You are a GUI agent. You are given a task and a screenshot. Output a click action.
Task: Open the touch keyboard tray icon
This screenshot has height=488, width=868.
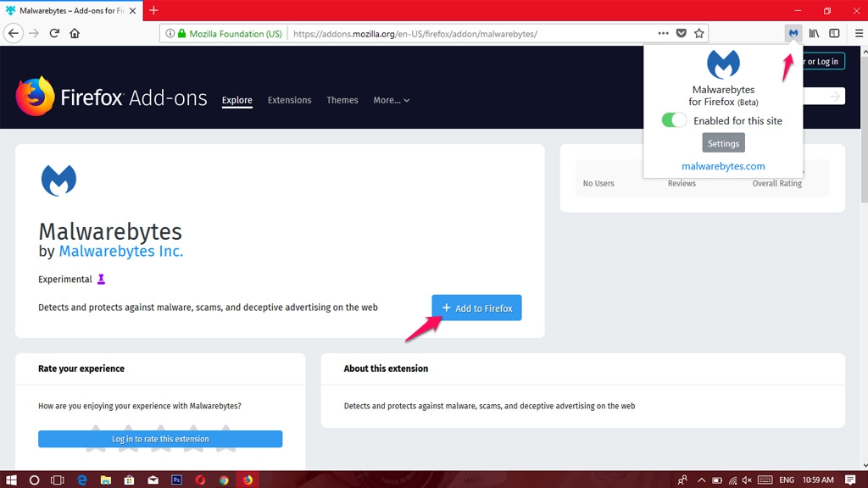point(765,480)
